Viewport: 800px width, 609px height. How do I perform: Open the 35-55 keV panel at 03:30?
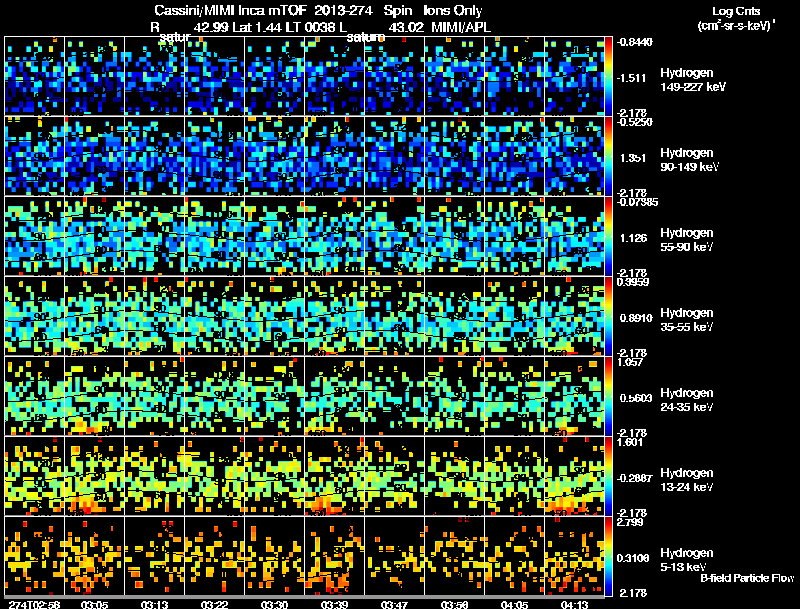pyautogui.click(x=274, y=316)
